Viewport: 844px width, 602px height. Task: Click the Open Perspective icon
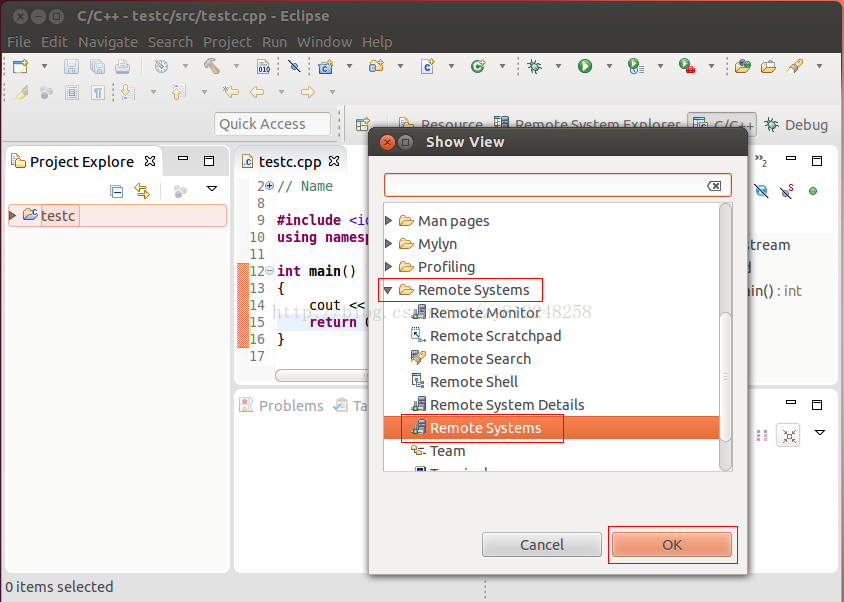point(363,125)
